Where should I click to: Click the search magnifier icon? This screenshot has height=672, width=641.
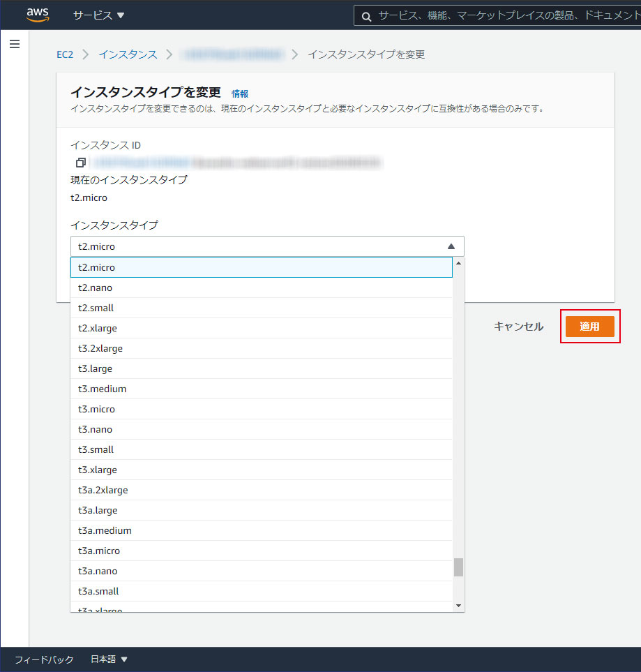pyautogui.click(x=366, y=15)
